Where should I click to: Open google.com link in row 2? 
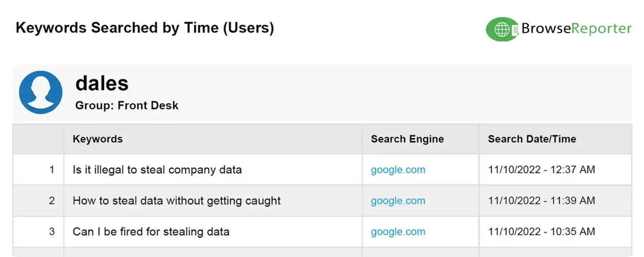398,200
